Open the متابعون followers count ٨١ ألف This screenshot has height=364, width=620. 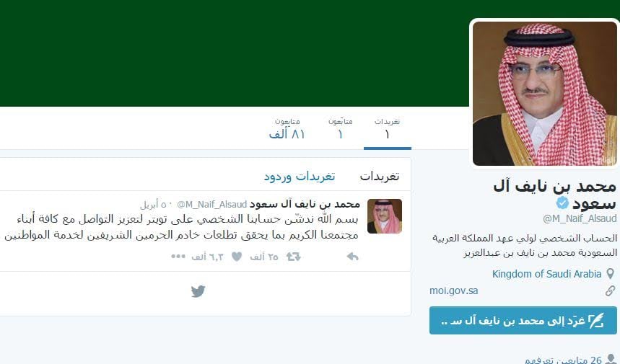pyautogui.click(x=287, y=129)
